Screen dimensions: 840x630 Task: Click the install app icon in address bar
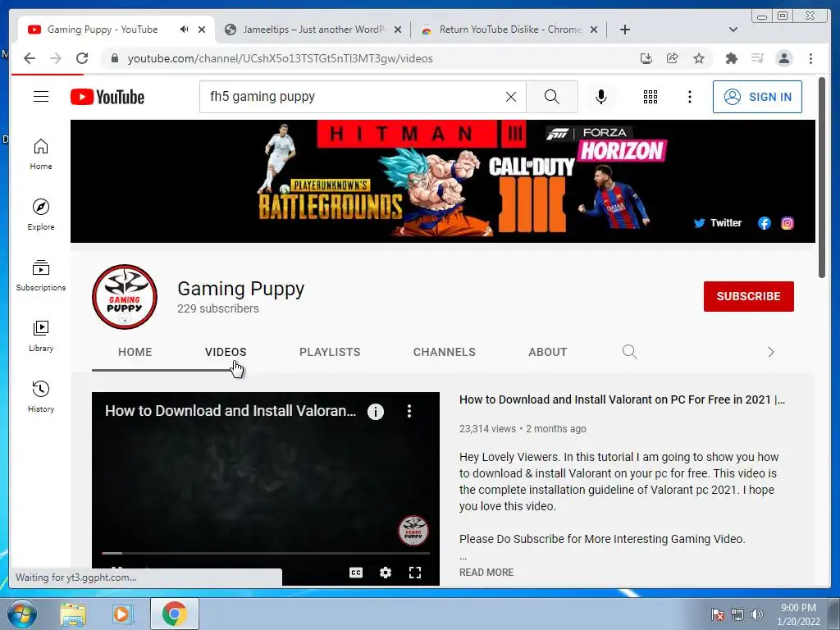point(646,58)
